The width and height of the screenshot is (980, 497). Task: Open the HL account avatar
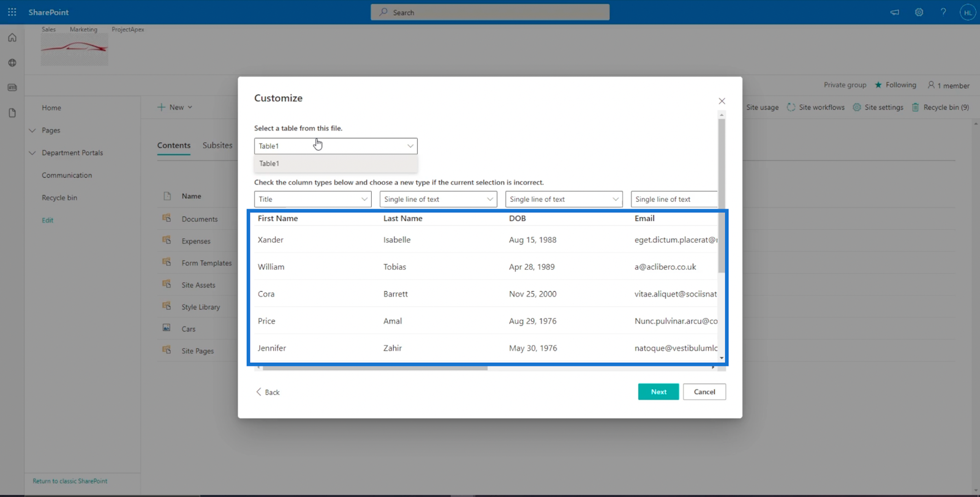[968, 12]
